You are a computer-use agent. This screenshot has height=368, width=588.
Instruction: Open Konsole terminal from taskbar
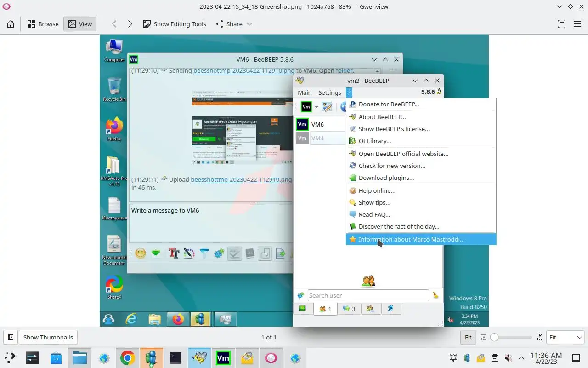click(175, 357)
